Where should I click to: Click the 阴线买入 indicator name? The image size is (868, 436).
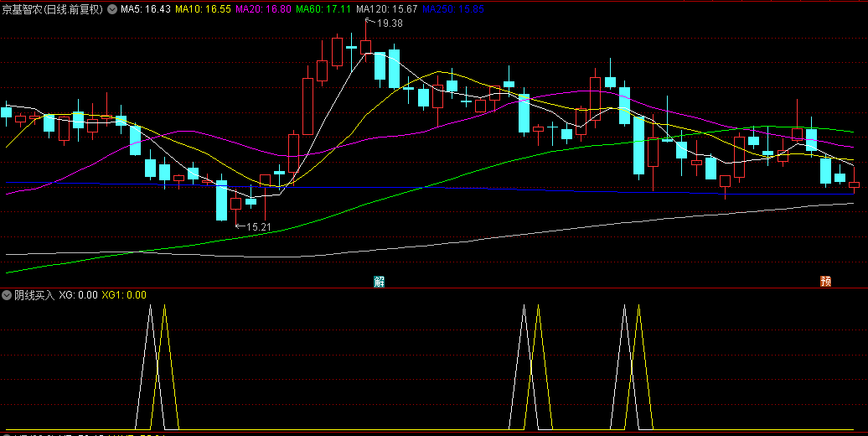coord(34,295)
